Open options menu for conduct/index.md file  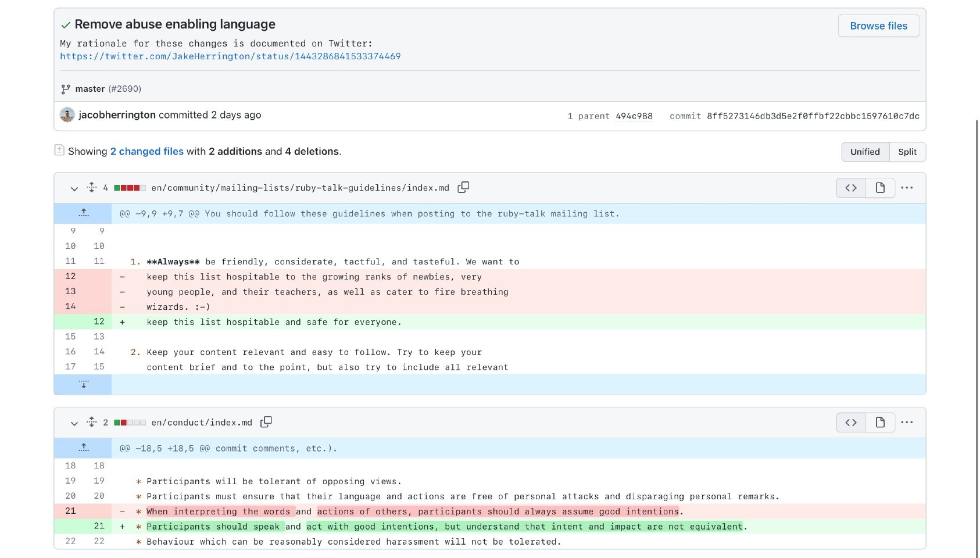coord(907,423)
